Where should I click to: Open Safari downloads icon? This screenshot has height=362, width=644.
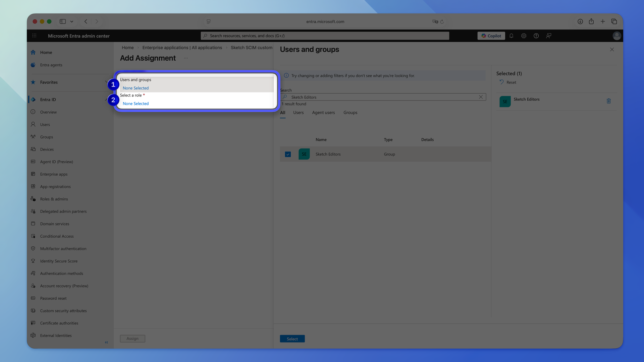click(x=580, y=21)
